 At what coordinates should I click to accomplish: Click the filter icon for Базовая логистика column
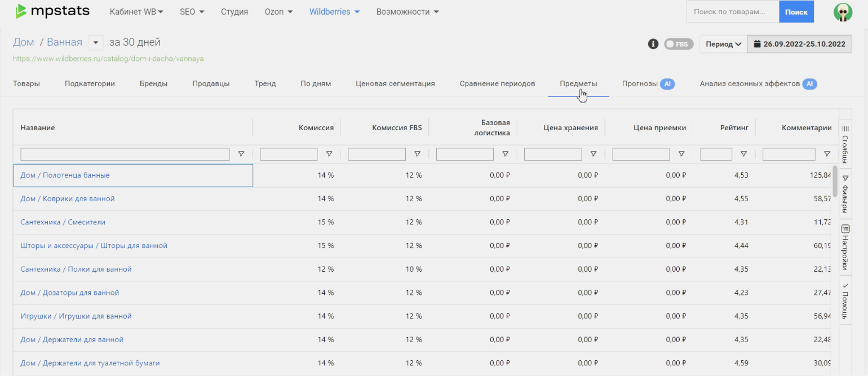click(x=505, y=154)
